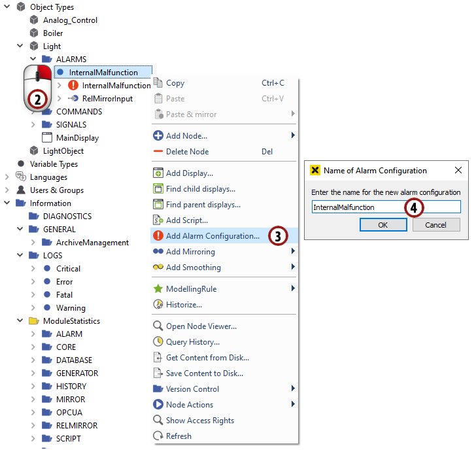The height and width of the screenshot is (450, 476).
Task: Click the Refresh icon in context menu
Action: coord(158,436)
